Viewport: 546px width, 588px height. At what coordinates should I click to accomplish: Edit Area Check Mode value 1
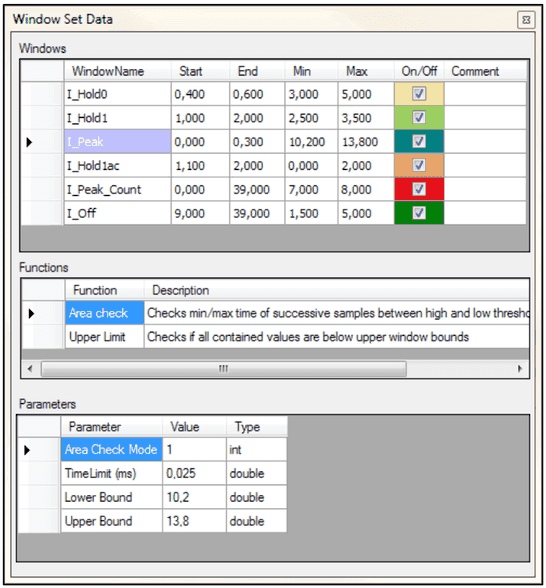[194, 449]
